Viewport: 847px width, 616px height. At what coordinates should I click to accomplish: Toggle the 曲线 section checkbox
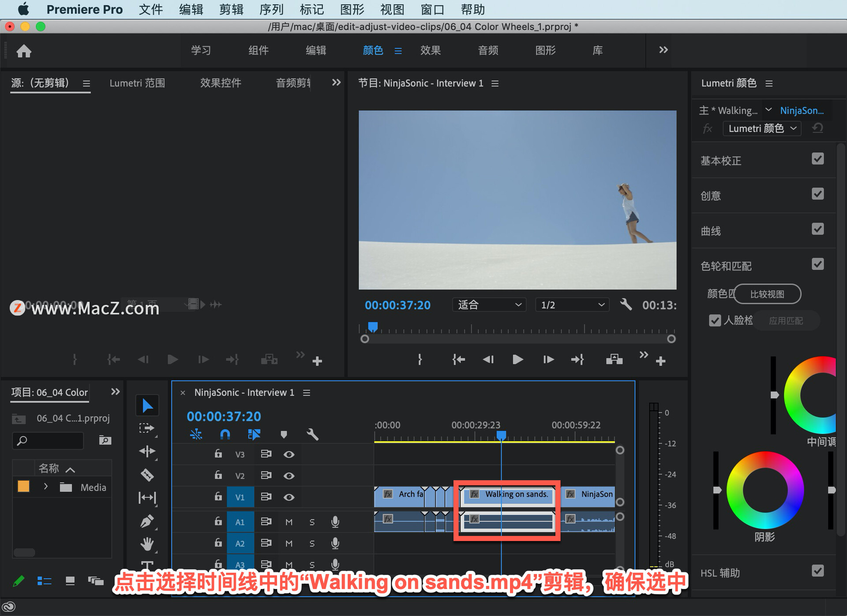point(817,229)
